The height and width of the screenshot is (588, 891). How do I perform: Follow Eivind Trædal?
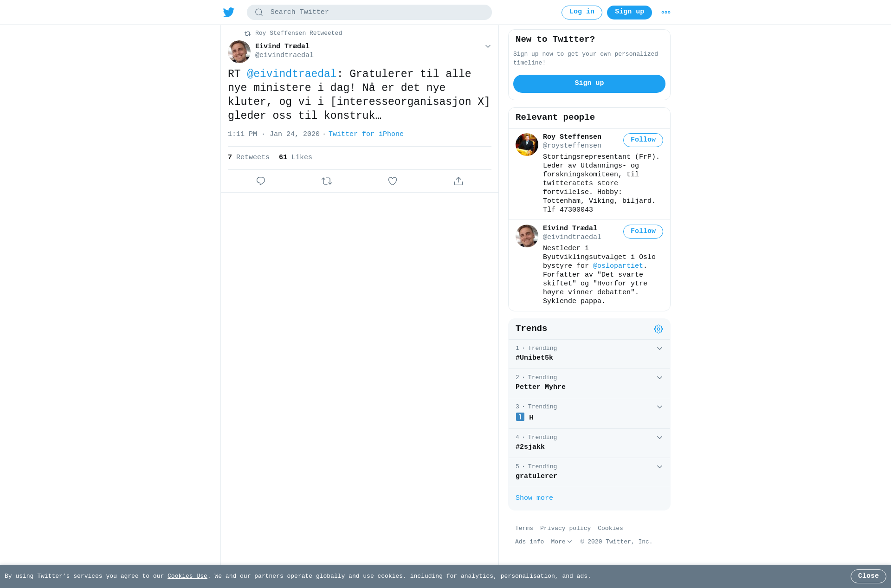[643, 232]
